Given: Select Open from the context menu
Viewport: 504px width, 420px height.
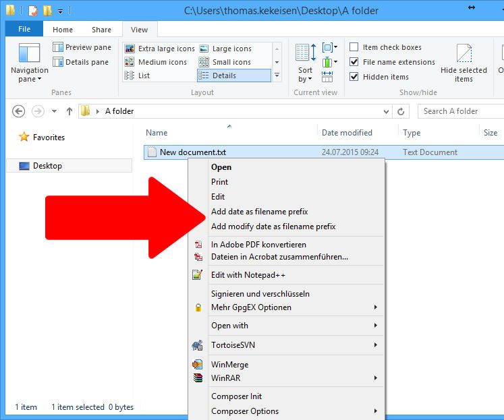Looking at the screenshot, I should coord(221,167).
